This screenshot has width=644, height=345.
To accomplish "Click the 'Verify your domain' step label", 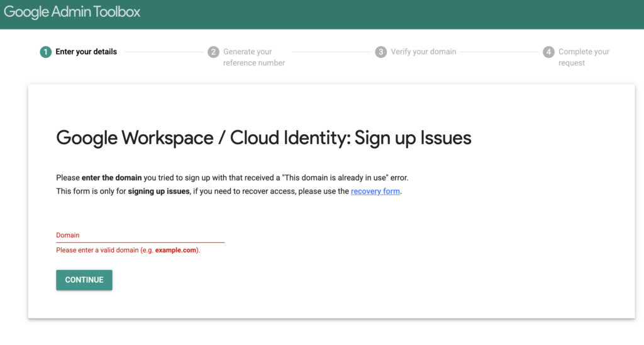I will 423,52.
